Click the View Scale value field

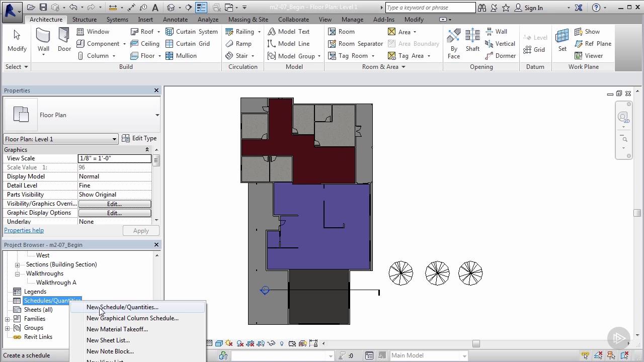[x=114, y=158]
